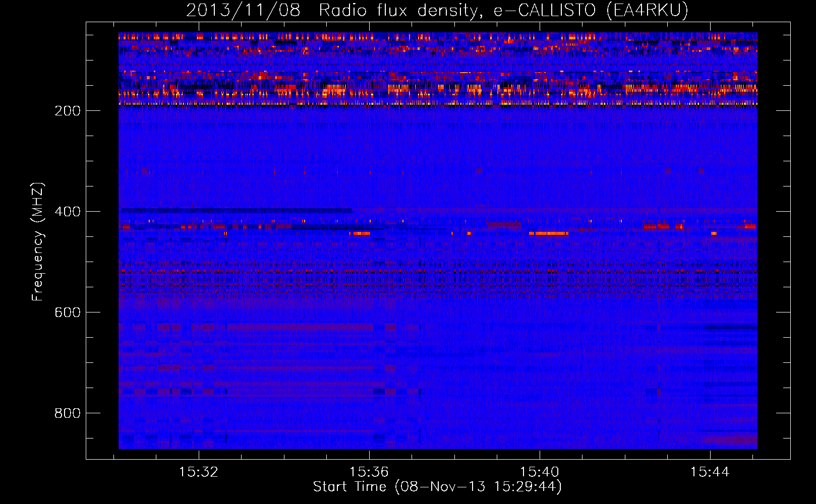This screenshot has width=816, height=504.
Task: Click the 'Start Time (08-Nov-13 15:29:44)' label
Action: [x=437, y=487]
